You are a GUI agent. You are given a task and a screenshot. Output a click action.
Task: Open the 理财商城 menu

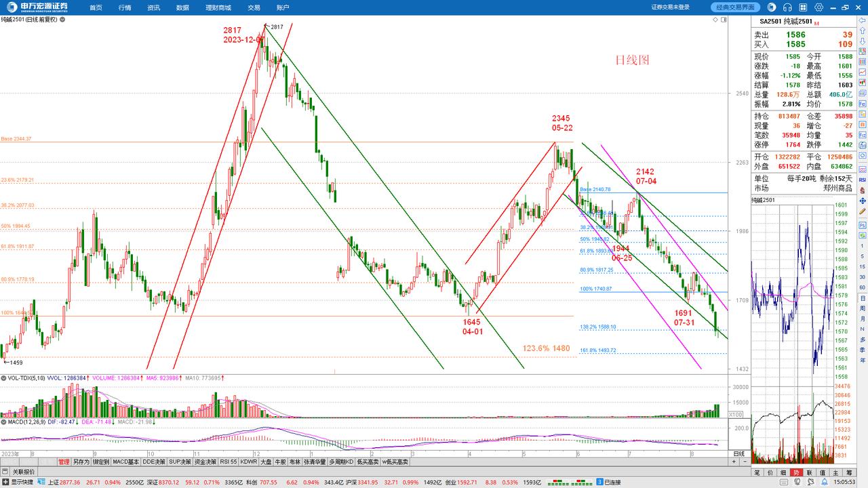click(218, 7)
